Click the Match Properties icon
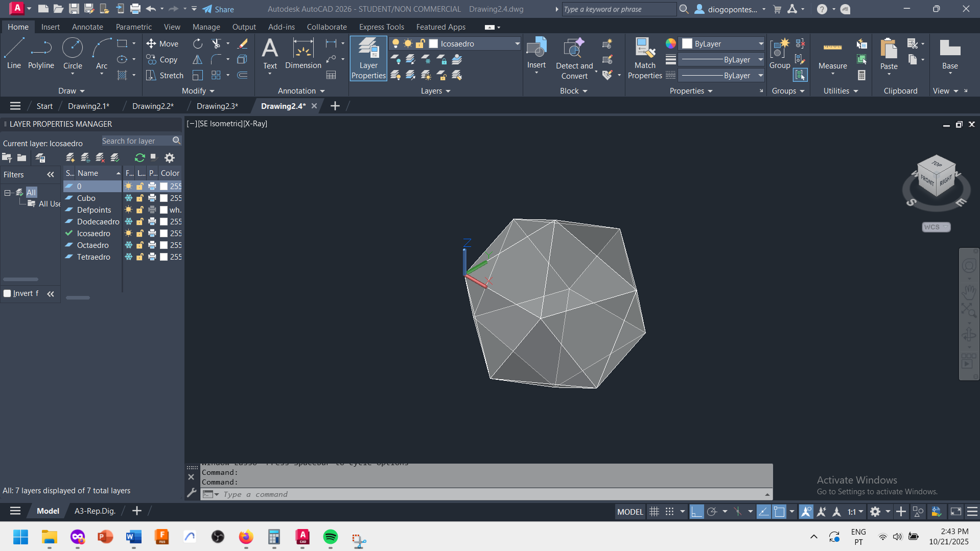Screen dimensions: 980x551 pyautogui.click(x=645, y=53)
